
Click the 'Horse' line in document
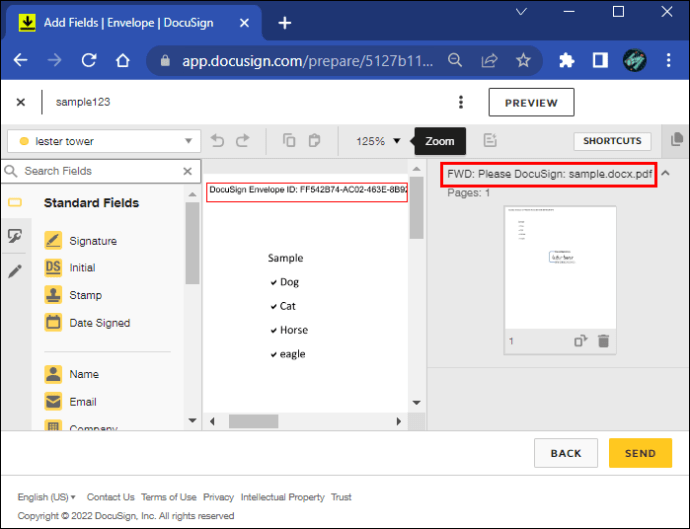point(289,330)
